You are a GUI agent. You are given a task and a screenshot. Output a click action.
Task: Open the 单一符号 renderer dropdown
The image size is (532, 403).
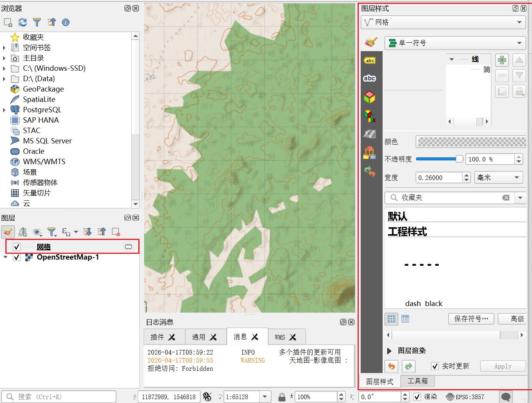(x=456, y=43)
